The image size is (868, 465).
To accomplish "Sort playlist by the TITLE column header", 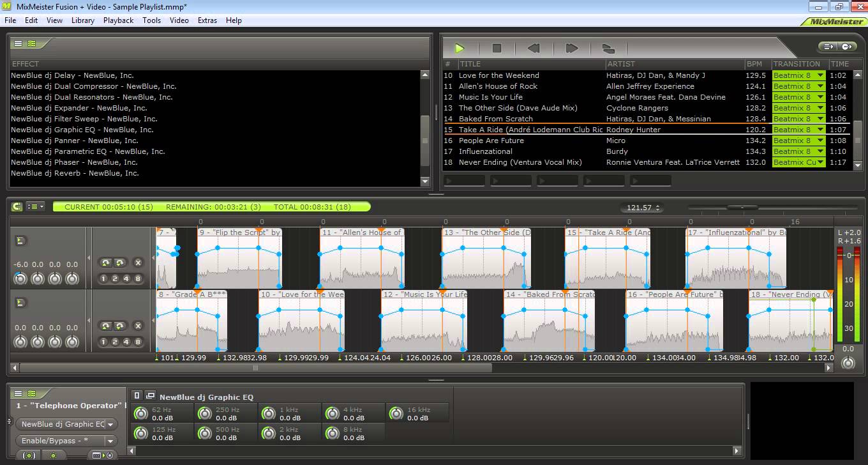I will tap(531, 64).
